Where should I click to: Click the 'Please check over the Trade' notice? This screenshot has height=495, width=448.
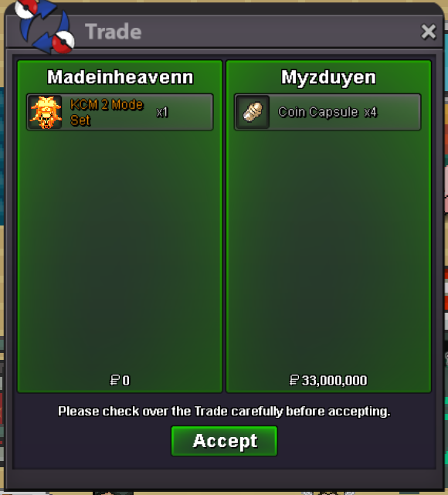[224, 412]
